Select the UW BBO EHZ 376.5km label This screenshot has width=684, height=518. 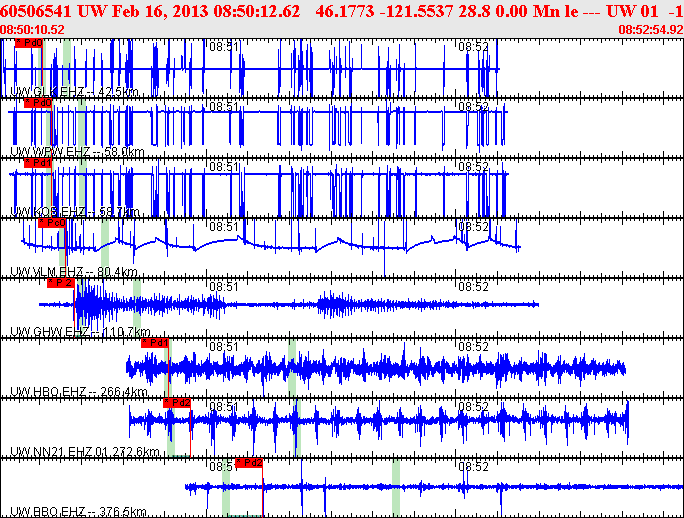coord(78,512)
